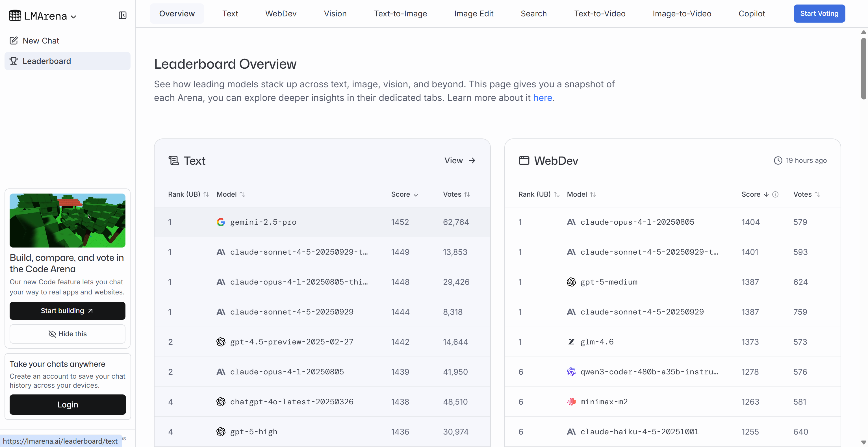Image resolution: width=868 pixels, height=447 pixels.
Task: Click the Text arena scroll icon
Action: (x=173, y=161)
